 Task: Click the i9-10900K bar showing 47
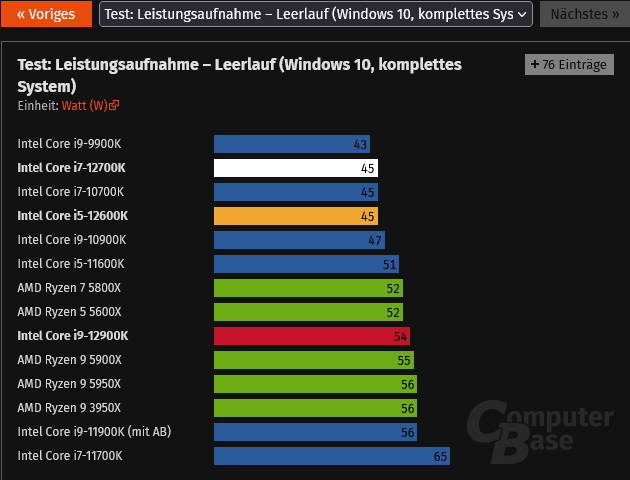coord(299,240)
